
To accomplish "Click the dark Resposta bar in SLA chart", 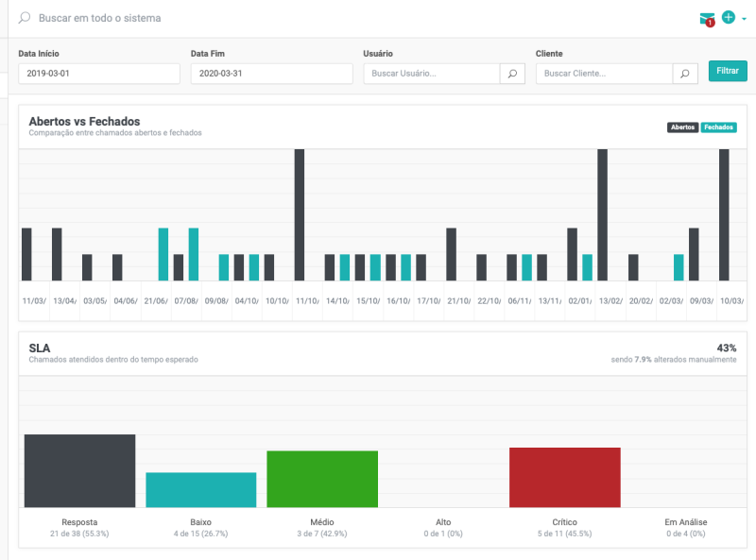I will tap(79, 470).
